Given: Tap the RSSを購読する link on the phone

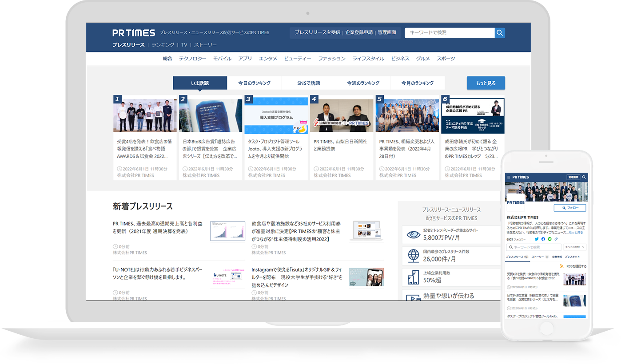Looking at the screenshot, I should (576, 266).
